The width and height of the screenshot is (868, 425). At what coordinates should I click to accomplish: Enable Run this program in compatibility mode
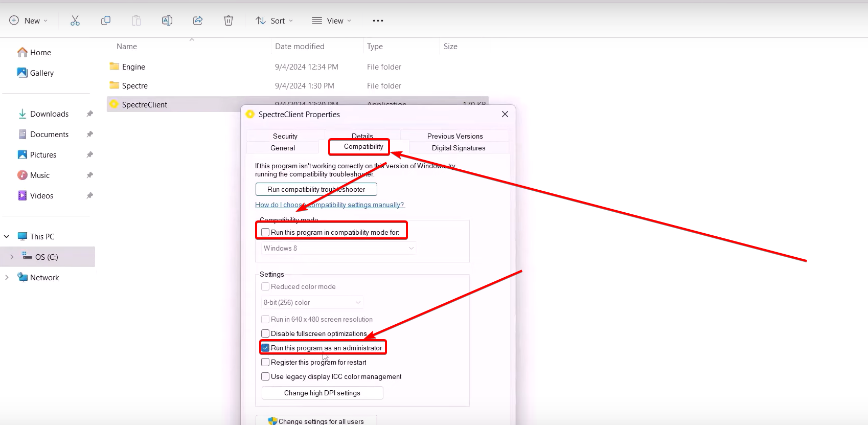tap(265, 232)
